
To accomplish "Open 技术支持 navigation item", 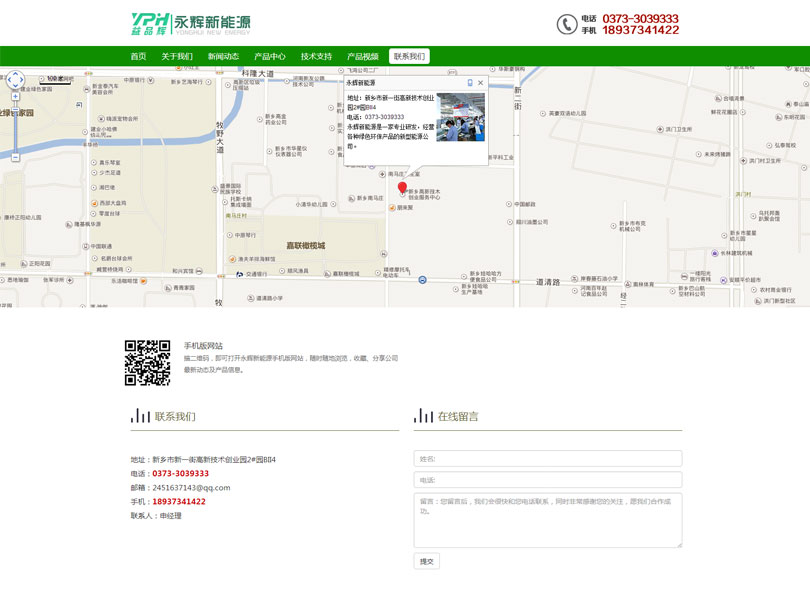I will [316, 57].
